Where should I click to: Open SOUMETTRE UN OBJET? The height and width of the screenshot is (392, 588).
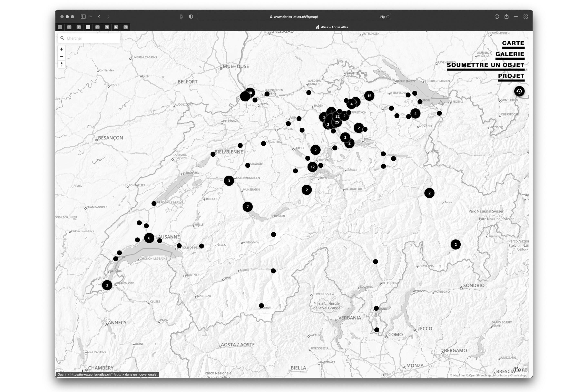pyautogui.click(x=486, y=65)
